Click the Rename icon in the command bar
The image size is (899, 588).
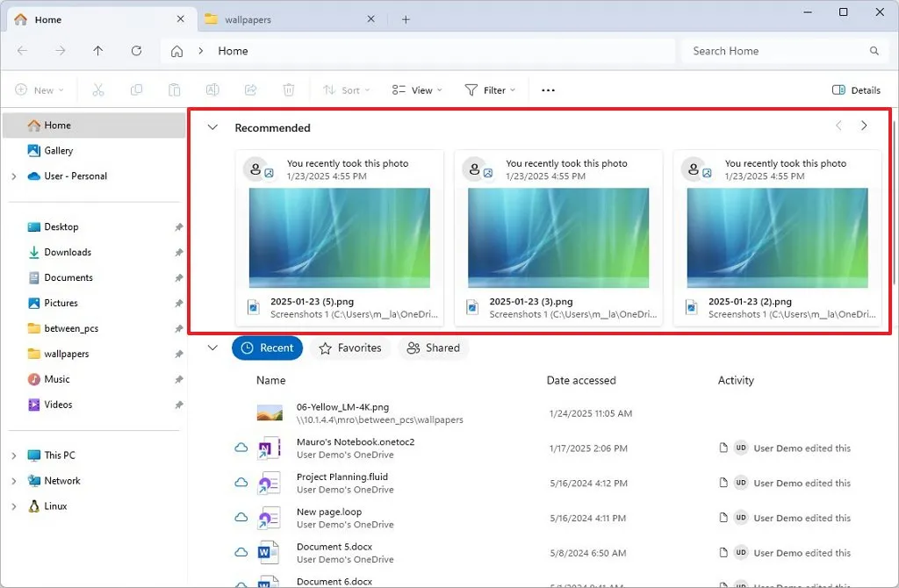click(x=212, y=90)
